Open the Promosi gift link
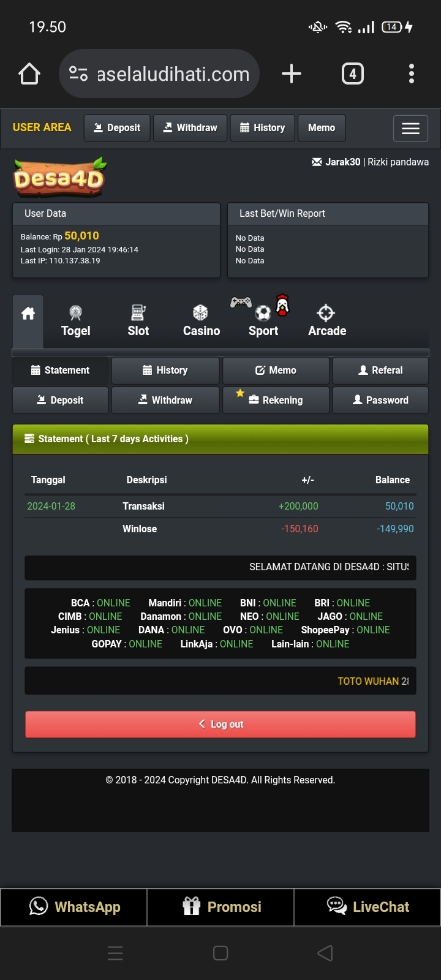Viewport: 441px width, 980px height. (221, 907)
